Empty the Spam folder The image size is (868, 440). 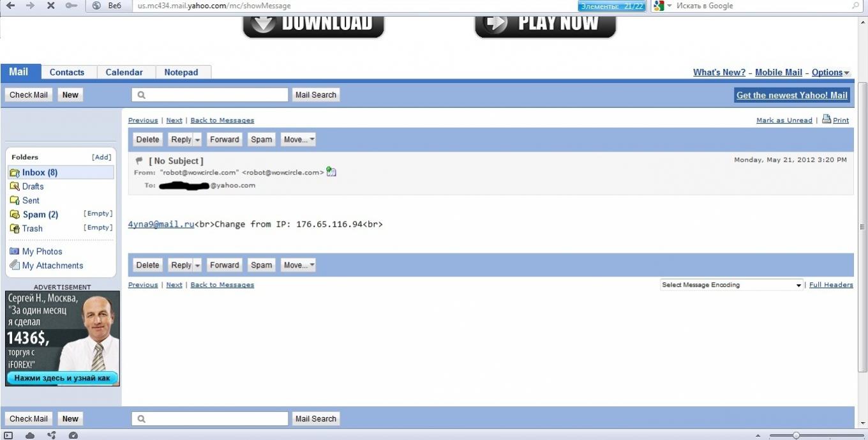point(98,214)
